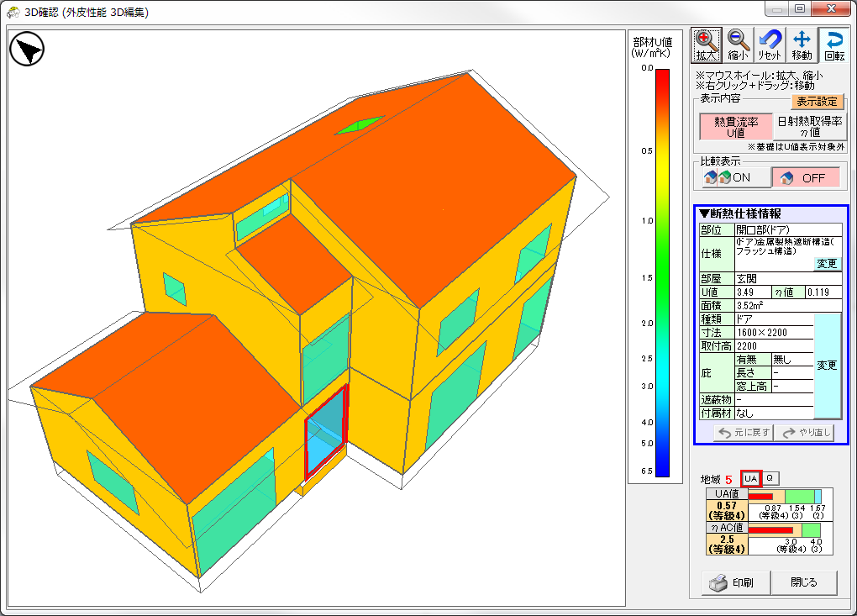Image resolution: width=857 pixels, height=616 pixels.
Task: Click the U値 color scale bar
Action: [x=662, y=273]
